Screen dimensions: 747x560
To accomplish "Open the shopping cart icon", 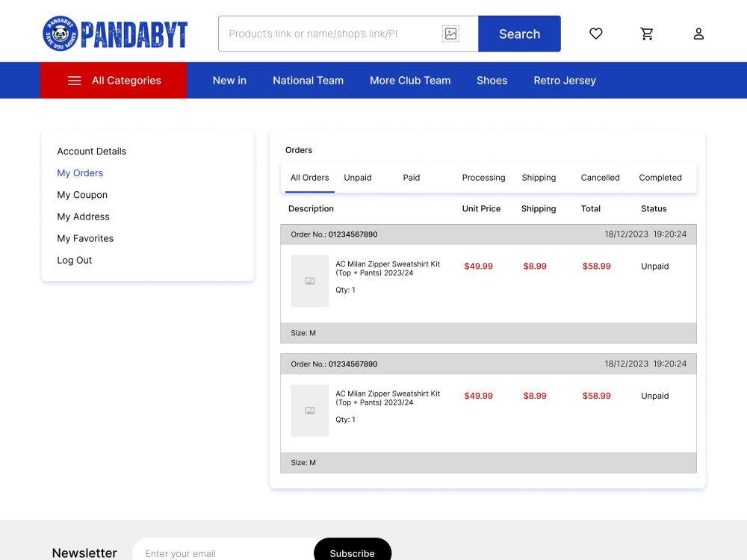I will click(646, 34).
